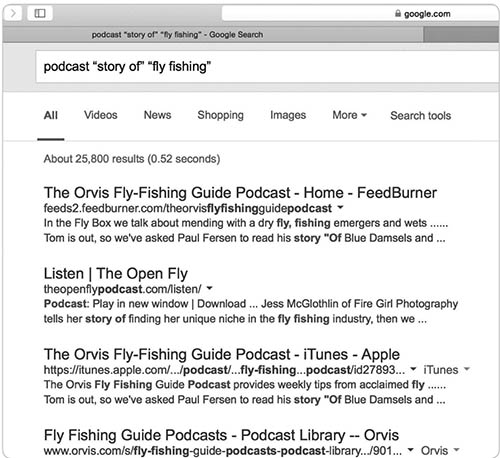Screen dimensions: 500x458
Task: Switch to the Videos tab
Action: coord(101,115)
